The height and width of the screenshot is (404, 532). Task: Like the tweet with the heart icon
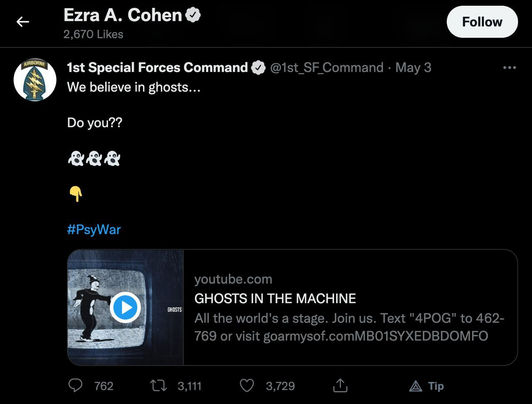click(247, 386)
